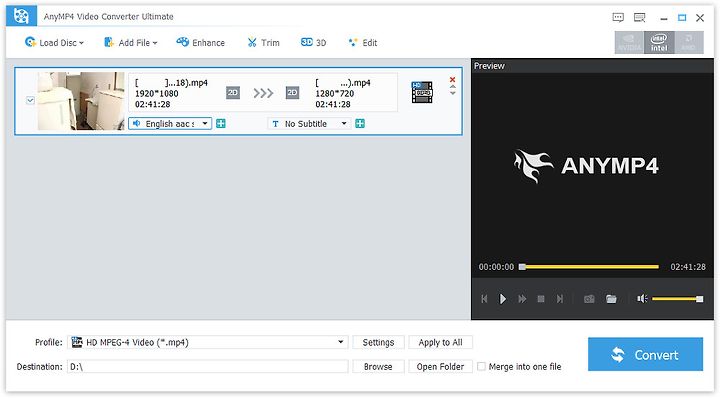Click the output 2D mode icon

(292, 93)
